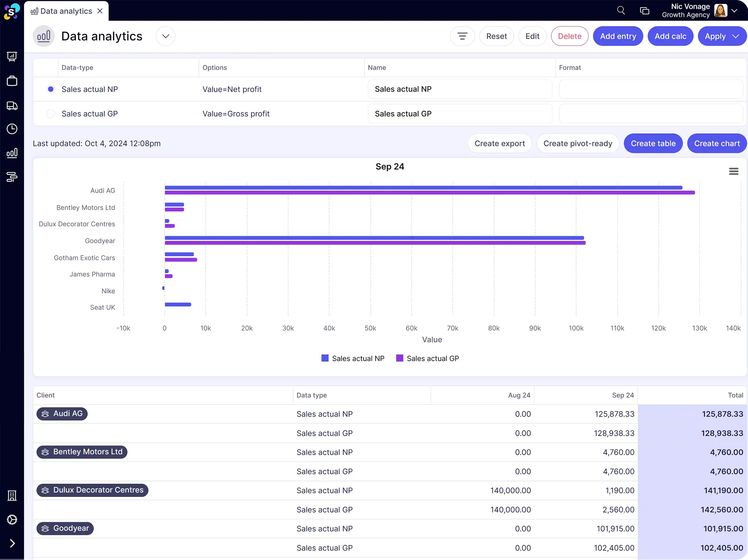748x560 pixels.
Task: Open the delivery truck sidebar icon
Action: coord(12,105)
